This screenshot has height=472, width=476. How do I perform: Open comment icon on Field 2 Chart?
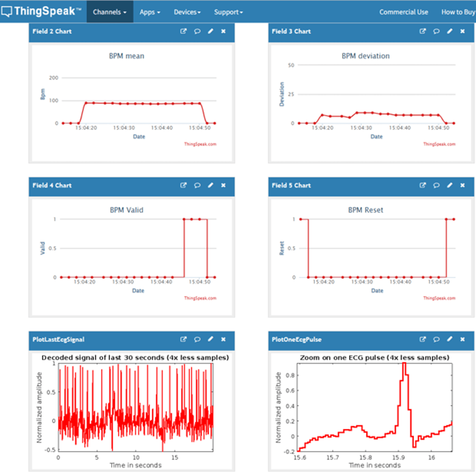[x=197, y=31]
